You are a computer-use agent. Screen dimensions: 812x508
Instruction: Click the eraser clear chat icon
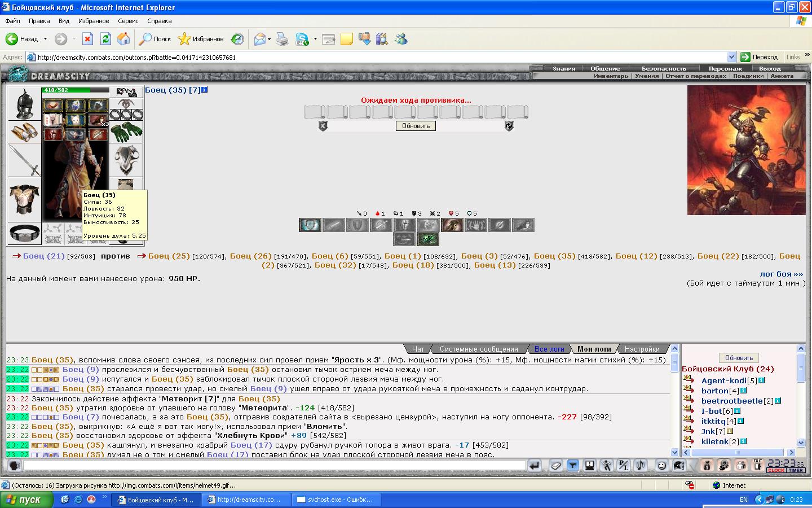click(x=555, y=466)
